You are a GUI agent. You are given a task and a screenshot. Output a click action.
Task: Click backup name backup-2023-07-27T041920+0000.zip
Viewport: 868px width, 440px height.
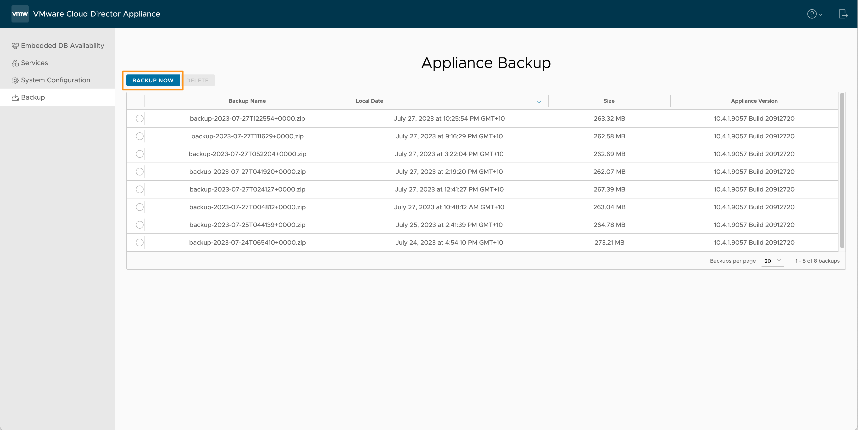click(x=247, y=172)
